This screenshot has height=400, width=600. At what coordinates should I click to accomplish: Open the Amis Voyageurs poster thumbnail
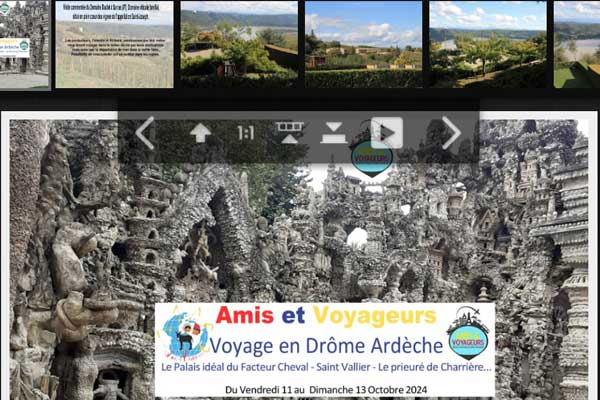pyautogui.click(x=24, y=45)
